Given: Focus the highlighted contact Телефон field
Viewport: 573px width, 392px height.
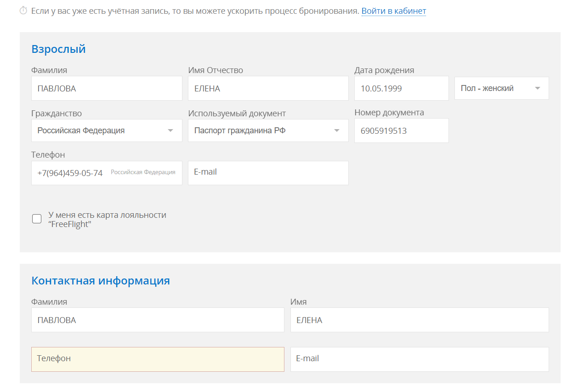Looking at the screenshot, I should pos(158,359).
